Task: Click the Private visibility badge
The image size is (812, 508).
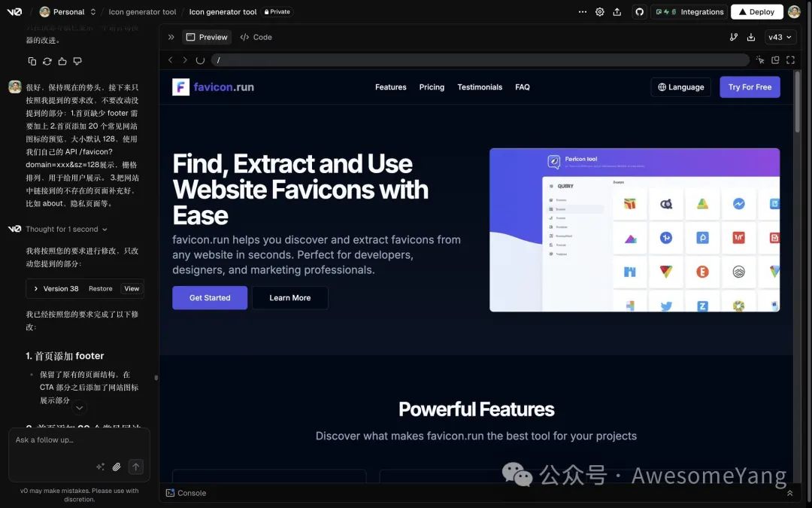Action: tap(277, 11)
